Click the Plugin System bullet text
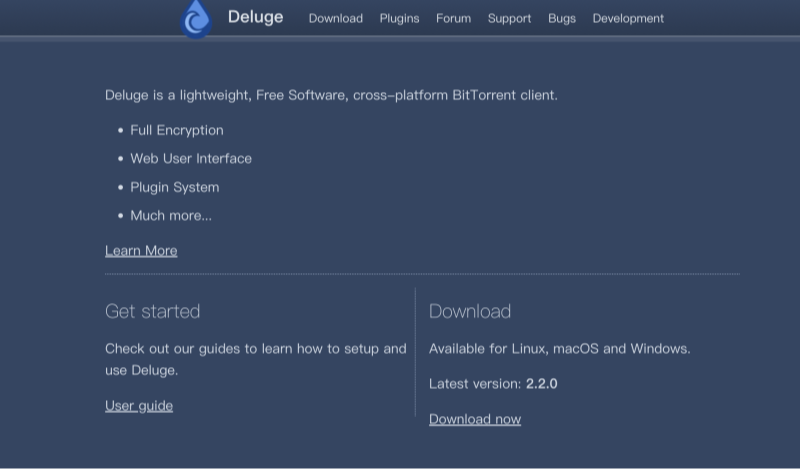 174,187
